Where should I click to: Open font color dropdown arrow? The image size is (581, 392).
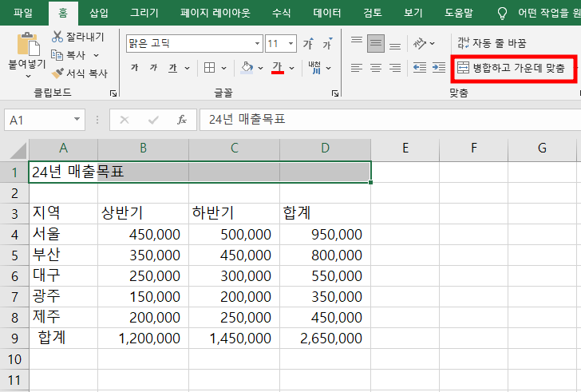[291, 68]
